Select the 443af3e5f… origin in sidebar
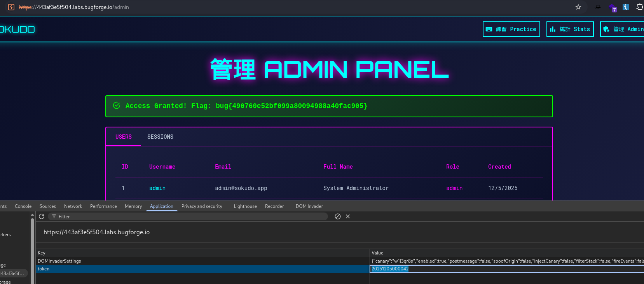 (x=14, y=274)
